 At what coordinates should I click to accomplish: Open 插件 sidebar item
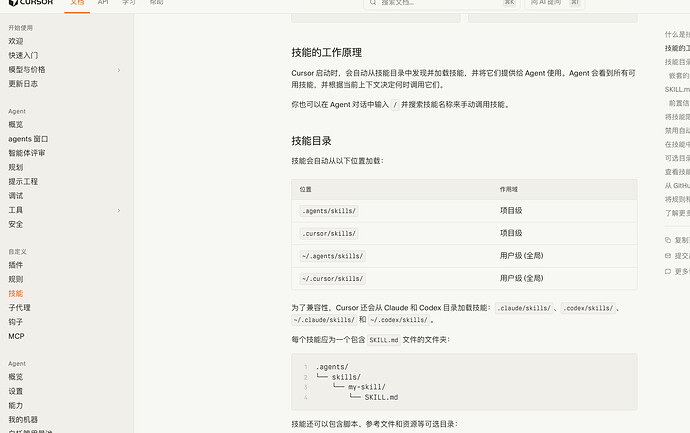tap(16, 265)
